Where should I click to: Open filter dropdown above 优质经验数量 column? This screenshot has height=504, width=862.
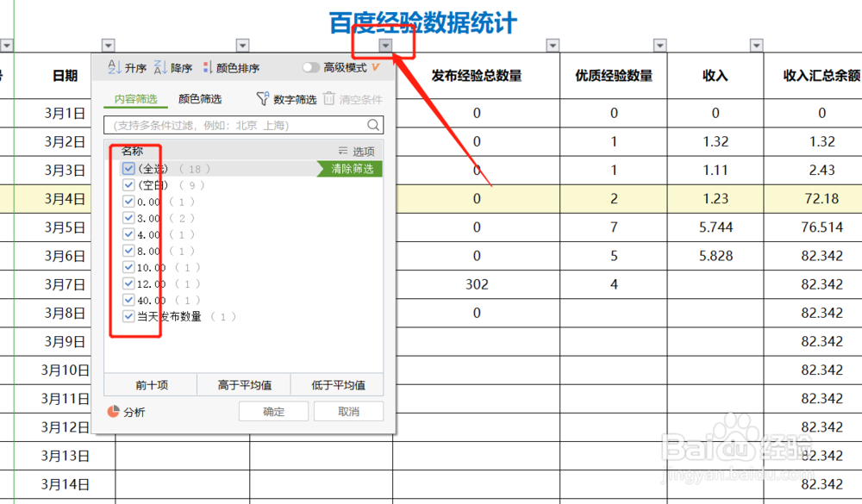point(659,45)
